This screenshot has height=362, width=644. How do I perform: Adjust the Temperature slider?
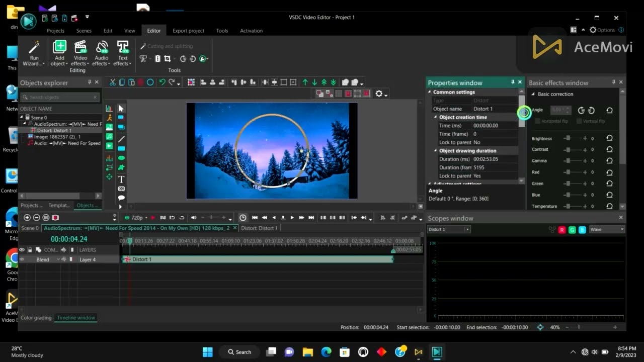tap(575, 206)
